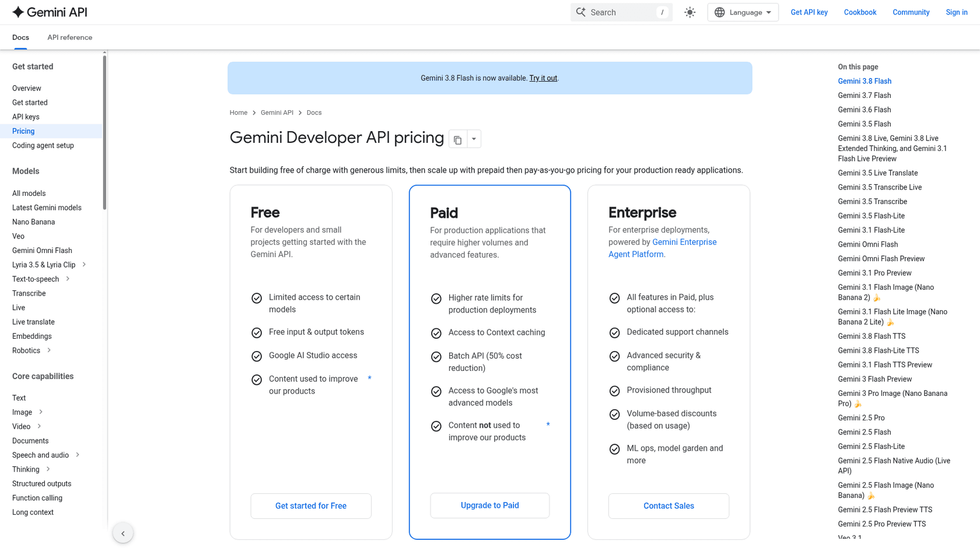Open the Language dropdown
The image size is (980, 551).
coord(743,12)
